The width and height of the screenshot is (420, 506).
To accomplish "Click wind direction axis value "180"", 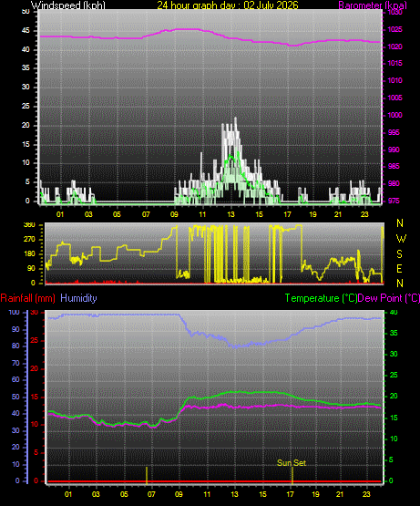I will pos(29,254).
